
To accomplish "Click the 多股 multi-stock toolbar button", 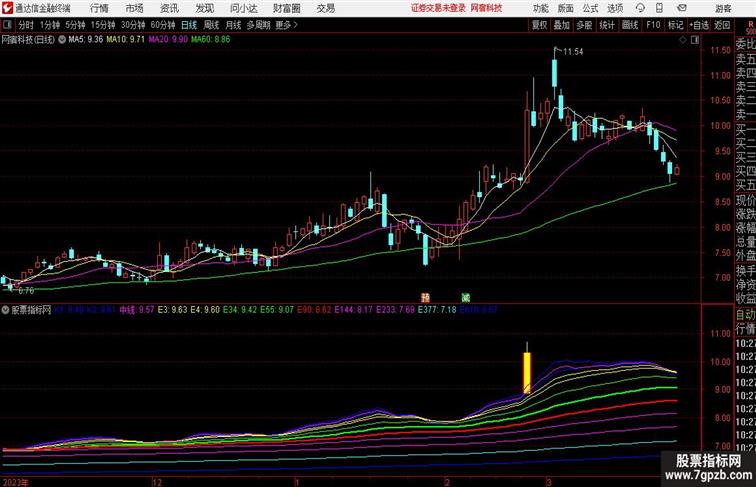I will point(584,25).
